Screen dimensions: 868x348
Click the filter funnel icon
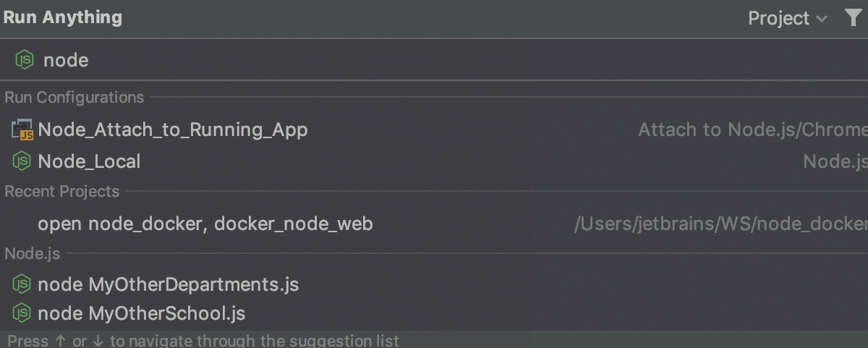pos(854,18)
